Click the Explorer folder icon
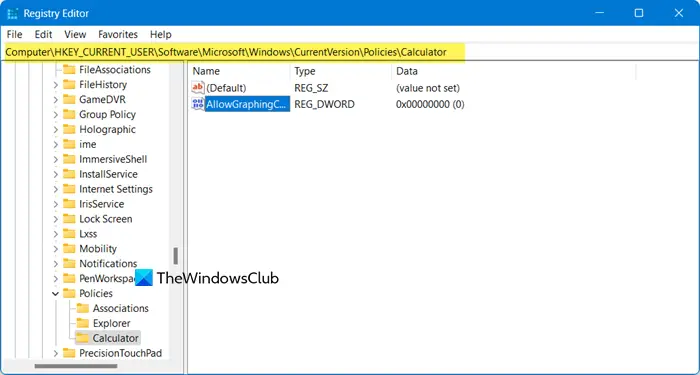Image resolution: width=700 pixels, height=375 pixels. tap(83, 323)
